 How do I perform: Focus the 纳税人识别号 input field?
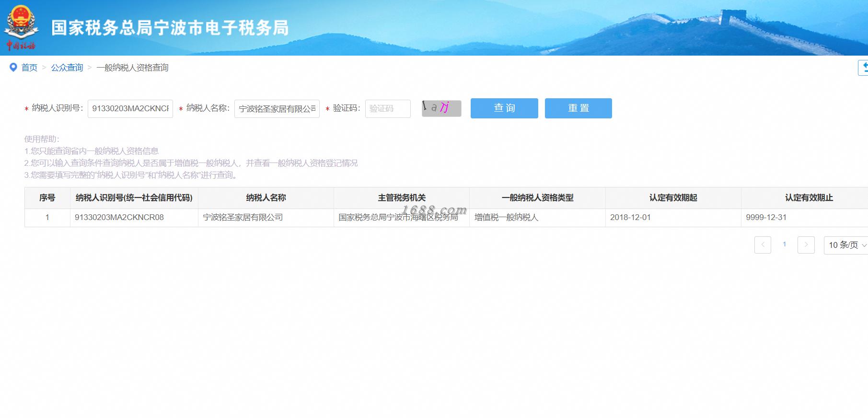[130, 108]
